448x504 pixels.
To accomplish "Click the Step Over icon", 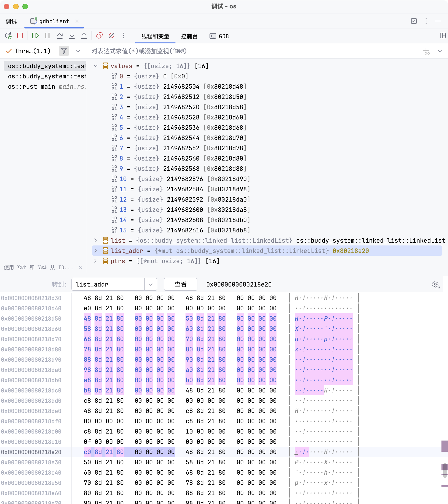I will point(60,36).
